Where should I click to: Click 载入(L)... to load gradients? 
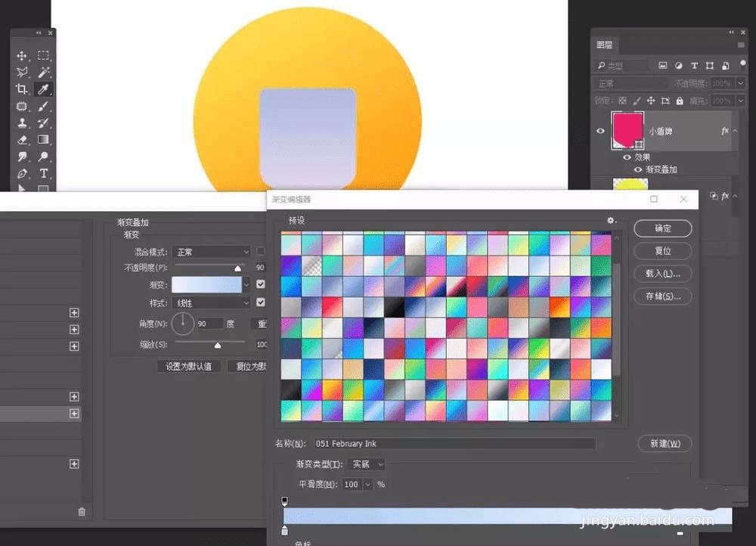tap(663, 274)
